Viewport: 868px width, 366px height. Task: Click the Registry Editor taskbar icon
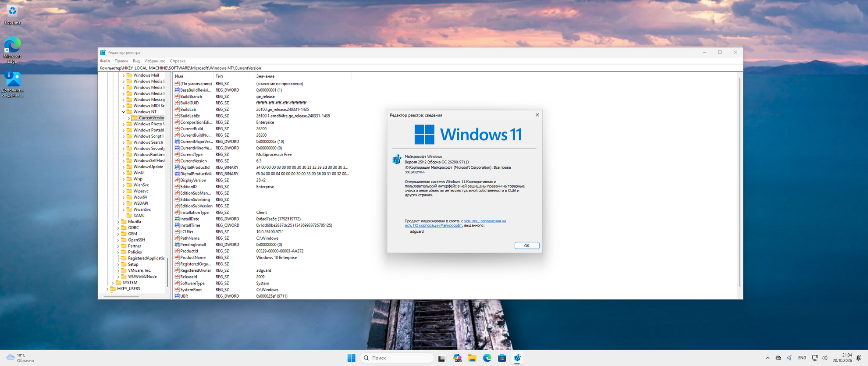[x=517, y=358]
